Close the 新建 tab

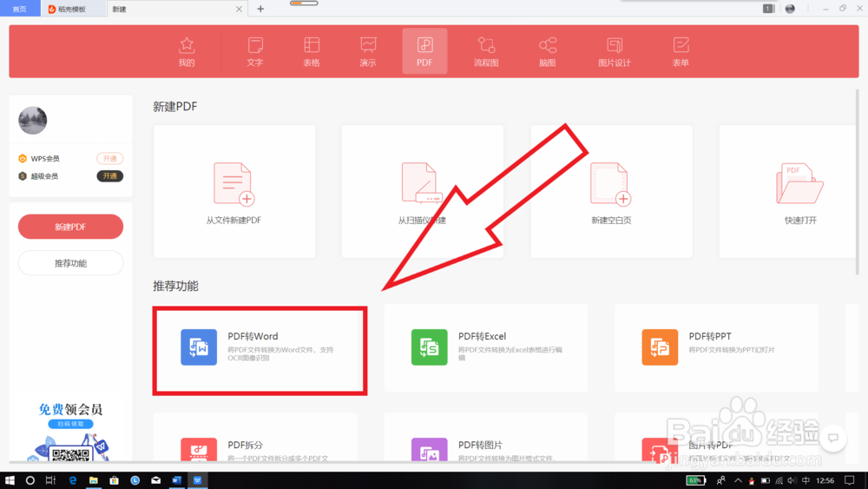[x=240, y=9]
